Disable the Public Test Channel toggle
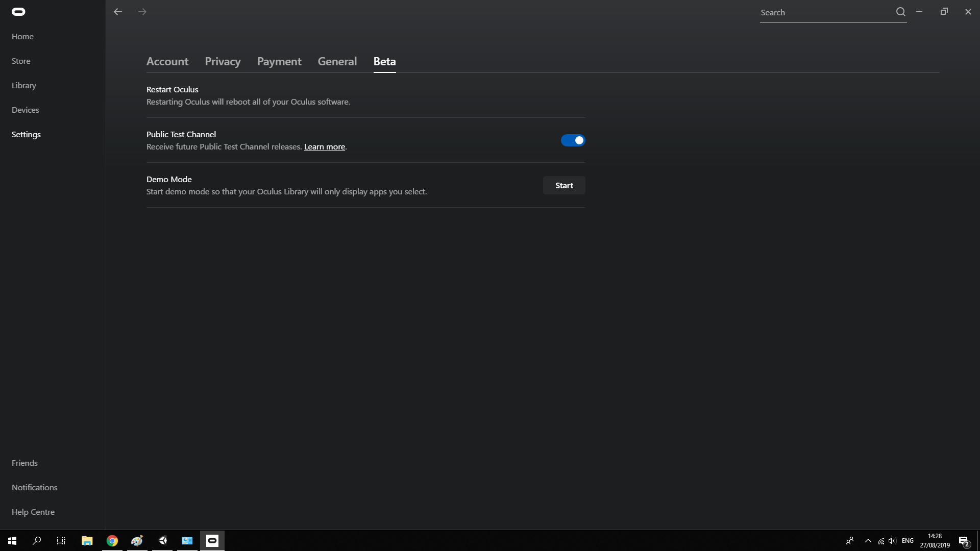This screenshot has width=980, height=551. pyautogui.click(x=573, y=140)
